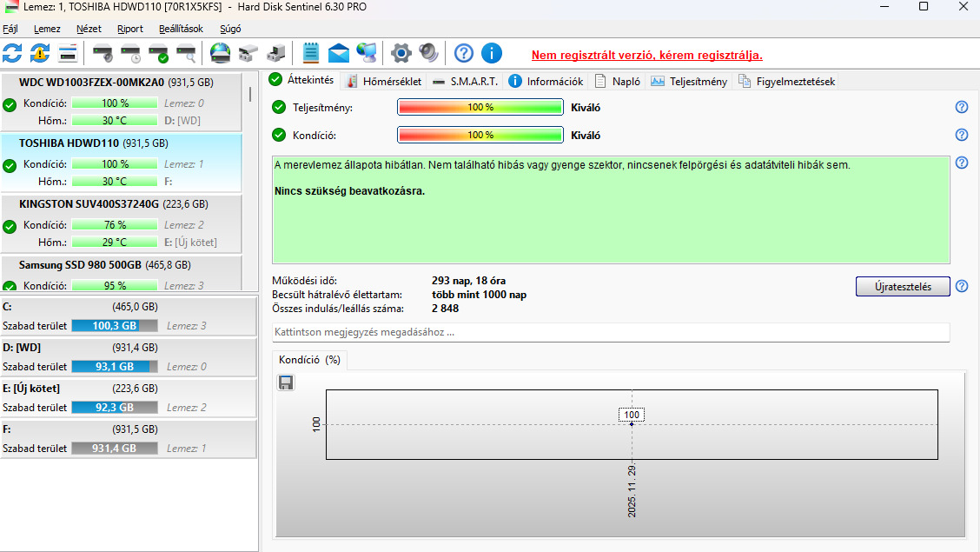Click the globe-over-disk toolbar icon

[220, 54]
